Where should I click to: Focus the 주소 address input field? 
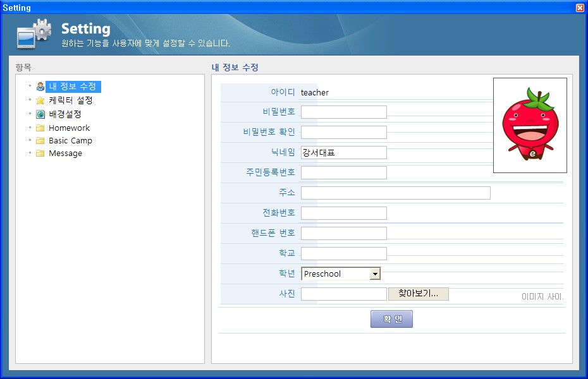395,193
